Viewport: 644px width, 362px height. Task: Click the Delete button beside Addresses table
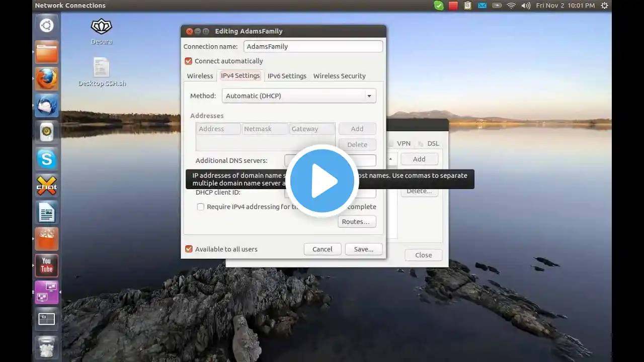point(357,144)
